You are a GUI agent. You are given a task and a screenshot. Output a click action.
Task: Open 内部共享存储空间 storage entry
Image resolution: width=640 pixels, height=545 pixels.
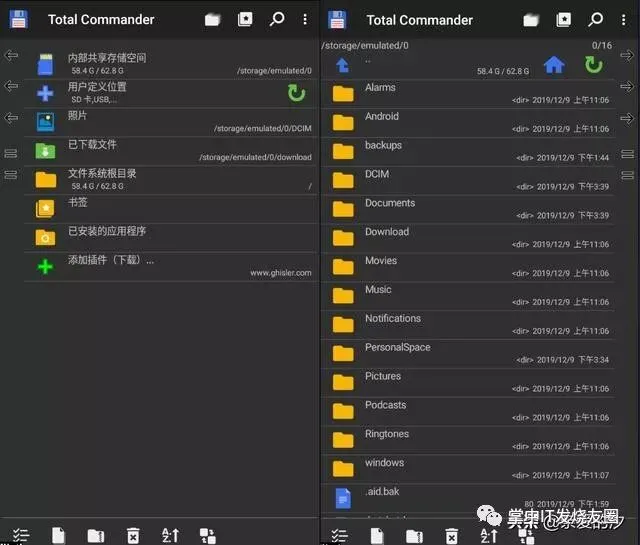[x=171, y=64]
